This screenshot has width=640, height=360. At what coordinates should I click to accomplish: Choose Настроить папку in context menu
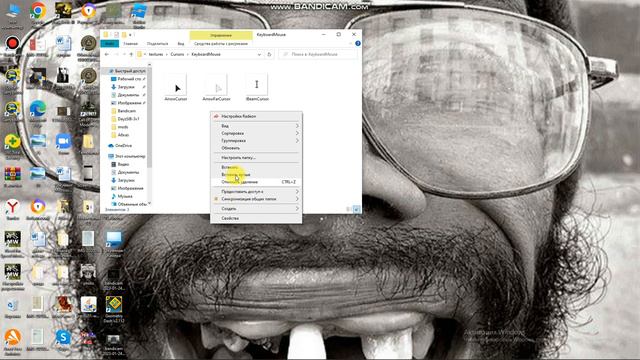click(x=256, y=158)
